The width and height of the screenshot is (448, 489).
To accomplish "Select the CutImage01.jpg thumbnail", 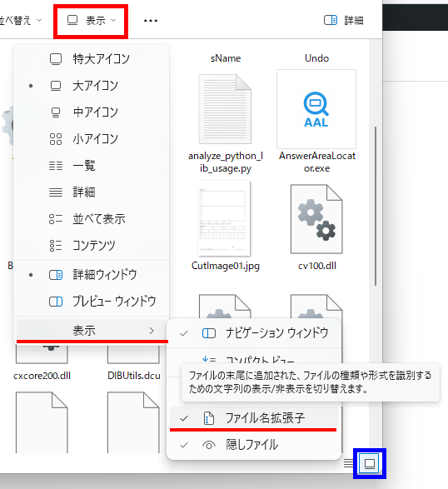I will click(x=225, y=218).
